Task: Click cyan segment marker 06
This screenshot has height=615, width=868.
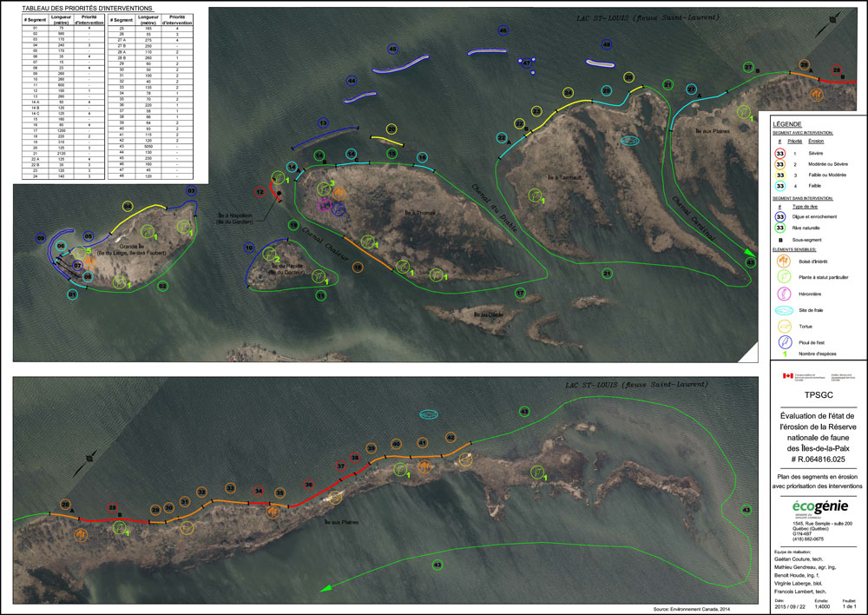Action: pyautogui.click(x=61, y=246)
